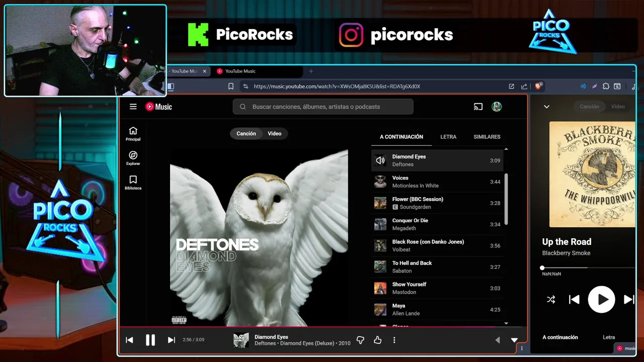Play Voices by Motionless In White
This screenshot has width=644, height=362.
pyautogui.click(x=437, y=182)
